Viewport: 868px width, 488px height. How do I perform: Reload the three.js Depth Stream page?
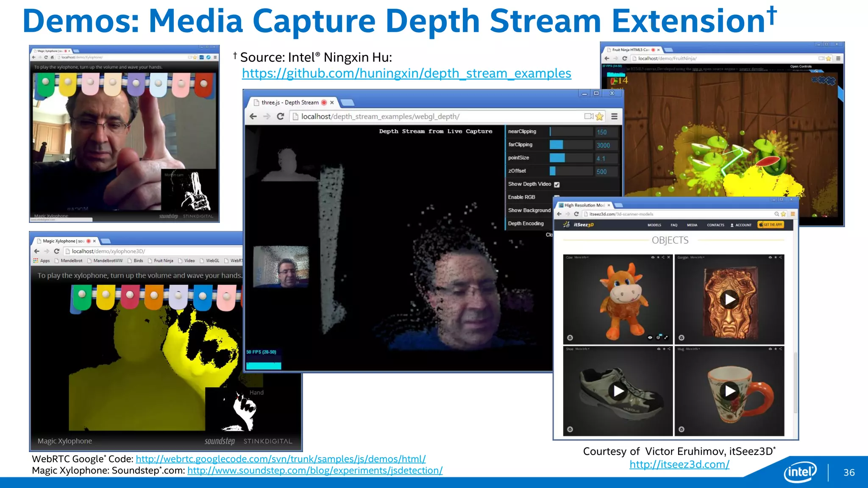280,116
